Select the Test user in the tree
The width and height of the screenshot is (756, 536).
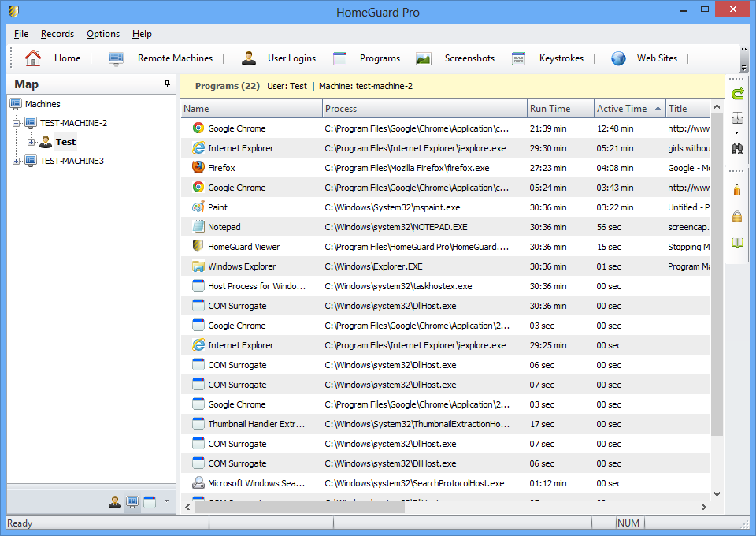(65, 142)
